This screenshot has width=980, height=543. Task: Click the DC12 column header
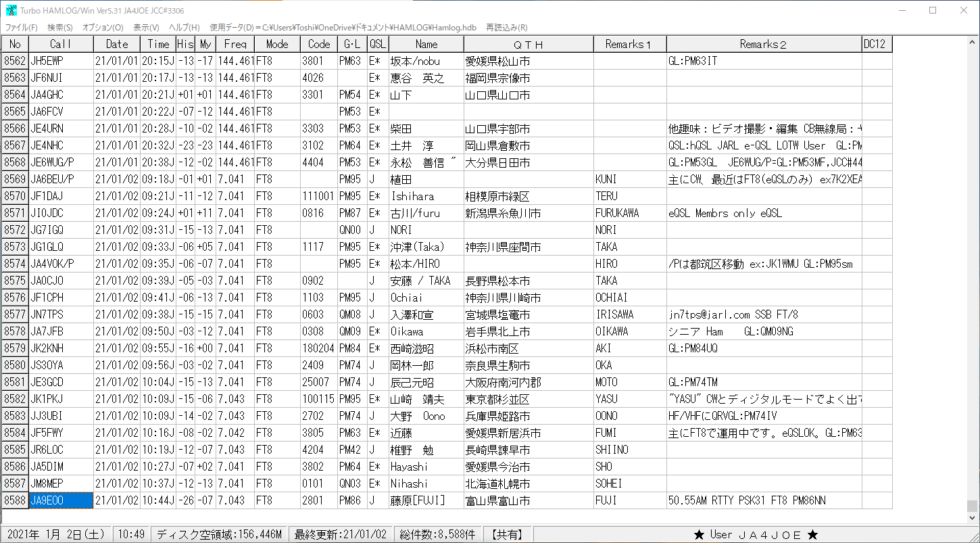tap(877, 44)
